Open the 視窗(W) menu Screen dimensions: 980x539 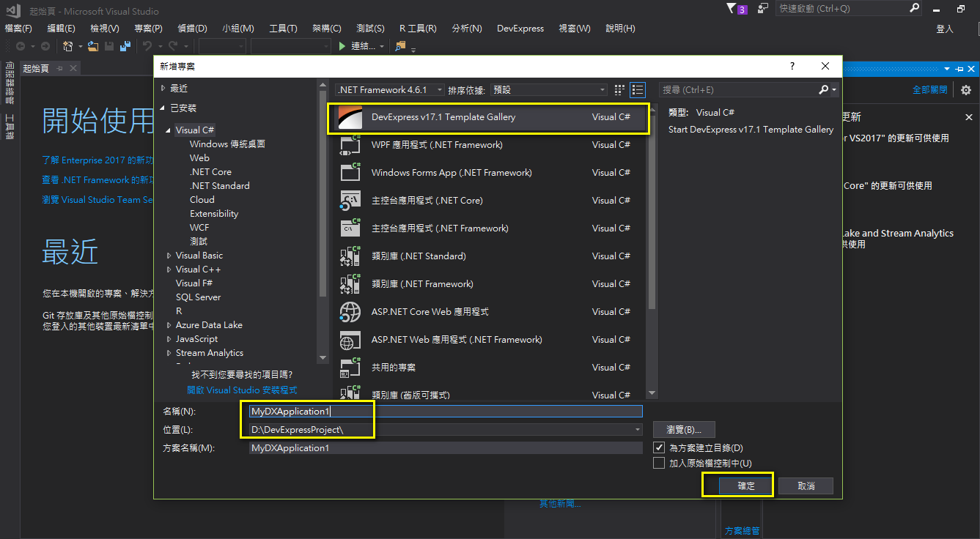[575, 29]
